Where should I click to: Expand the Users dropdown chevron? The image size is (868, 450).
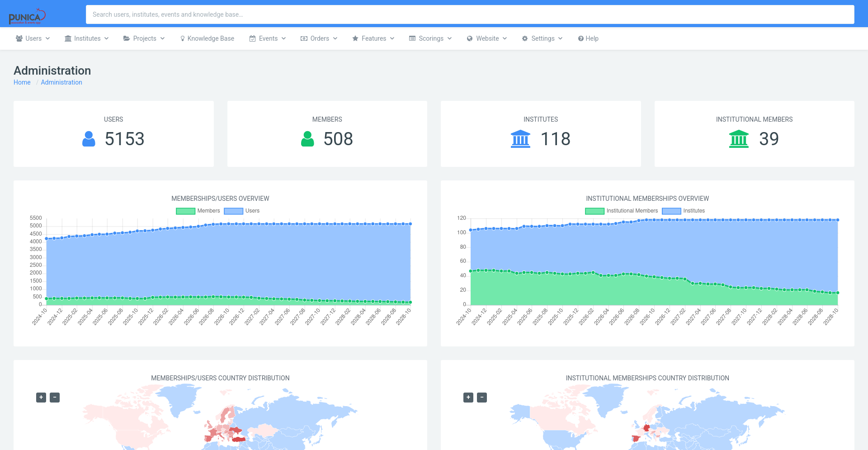(48, 38)
